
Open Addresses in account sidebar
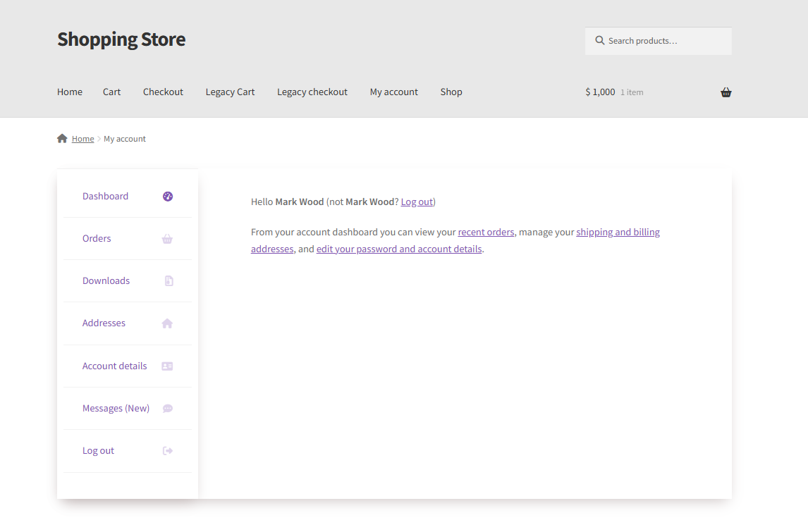click(104, 323)
